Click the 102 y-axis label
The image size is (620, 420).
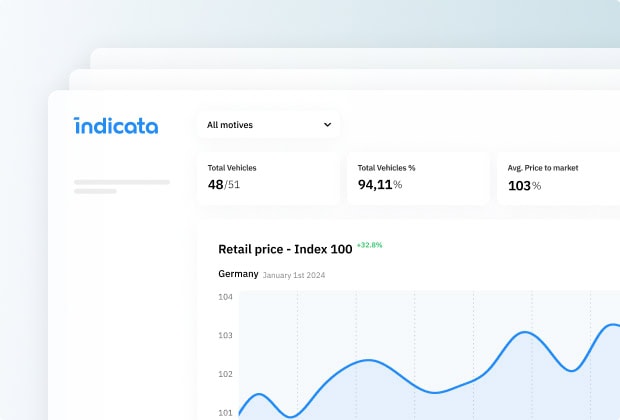(225, 374)
